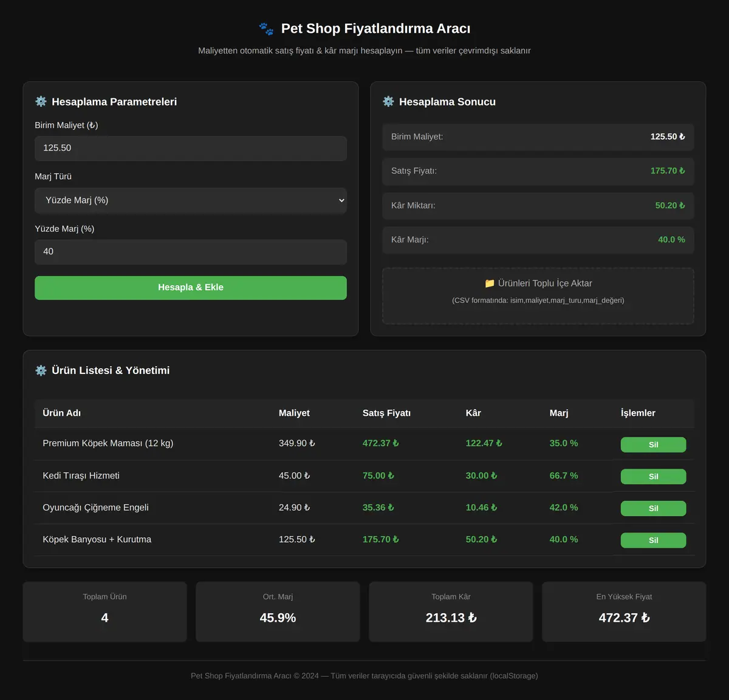729x700 pixels.
Task: Click the paw print logo icon
Action: point(266,29)
